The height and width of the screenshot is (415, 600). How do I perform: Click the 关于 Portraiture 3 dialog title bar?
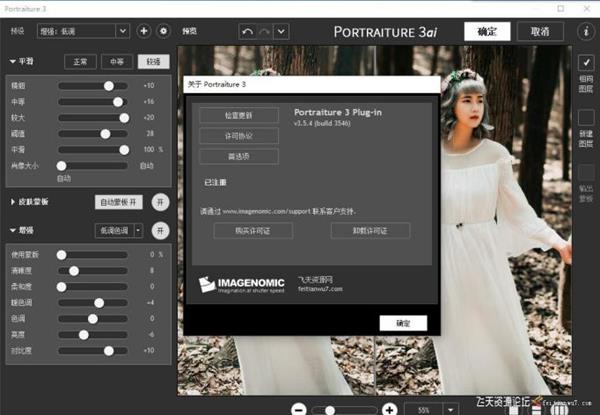(312, 85)
